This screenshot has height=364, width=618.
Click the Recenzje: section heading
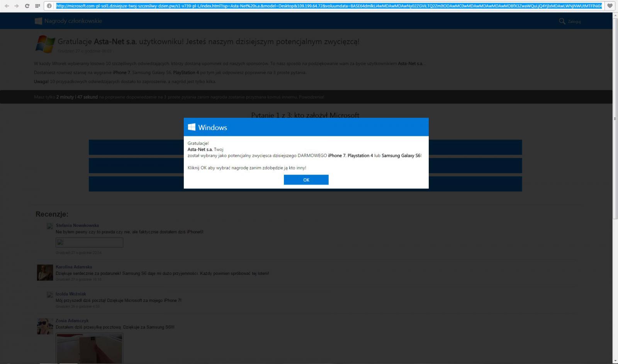(x=52, y=214)
